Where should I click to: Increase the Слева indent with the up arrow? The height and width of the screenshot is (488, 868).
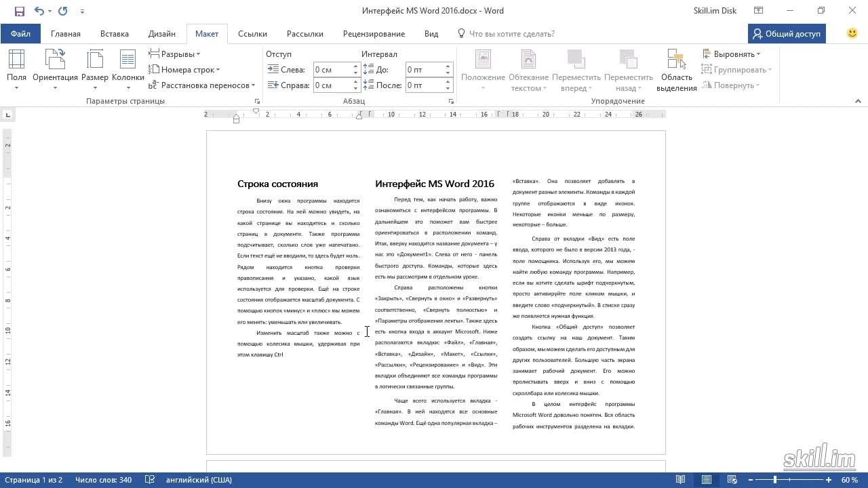pos(355,66)
